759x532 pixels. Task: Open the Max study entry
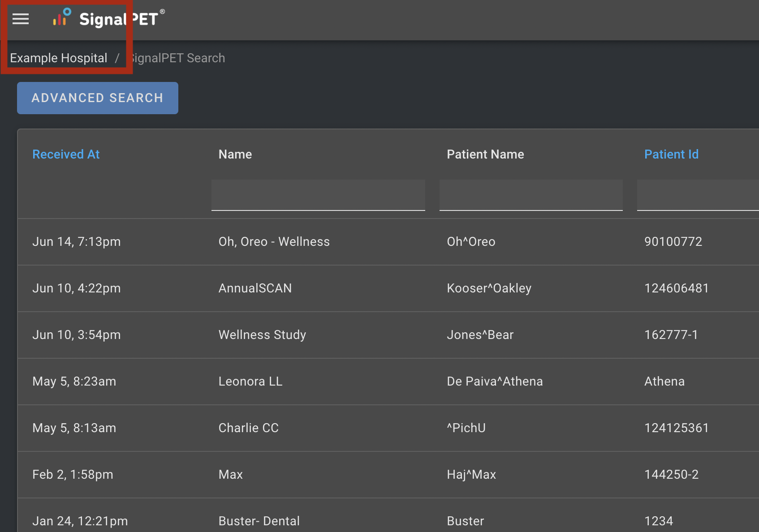point(231,475)
